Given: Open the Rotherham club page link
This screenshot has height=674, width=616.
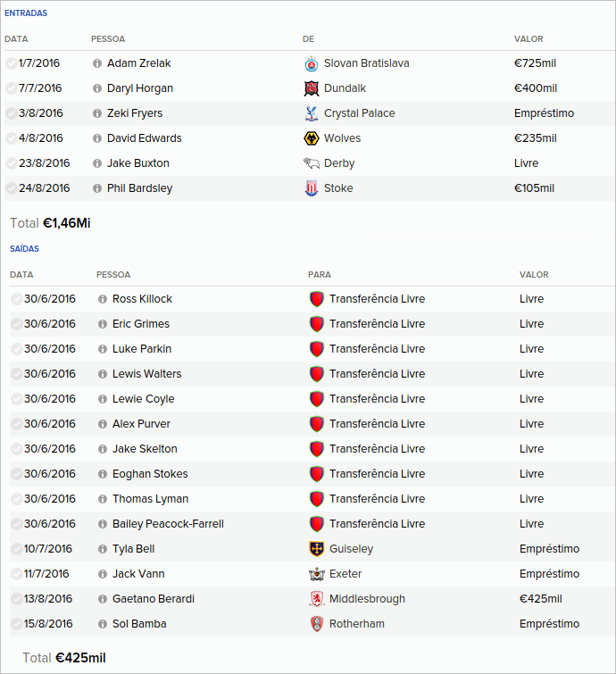Looking at the screenshot, I should tap(356, 624).
